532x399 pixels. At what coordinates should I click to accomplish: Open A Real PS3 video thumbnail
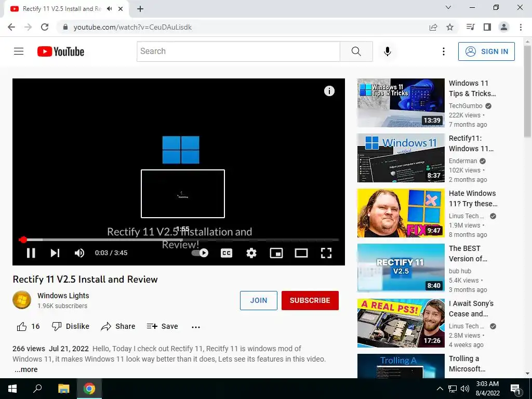(x=401, y=323)
